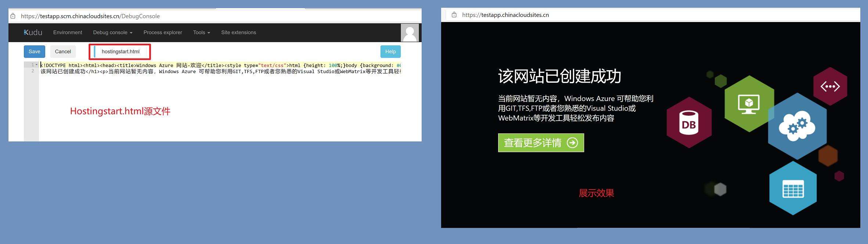
Task: Click the first code line starting with DOCTYPE
Action: [x=220, y=65]
